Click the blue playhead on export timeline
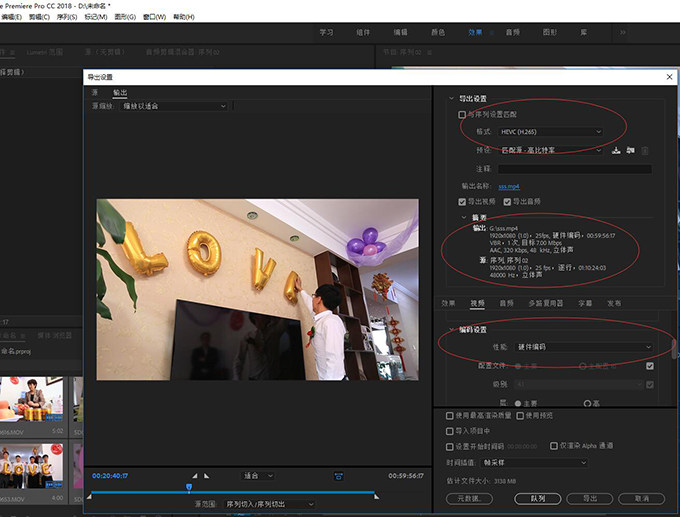Screen dimensions: 680x517 [189, 488]
